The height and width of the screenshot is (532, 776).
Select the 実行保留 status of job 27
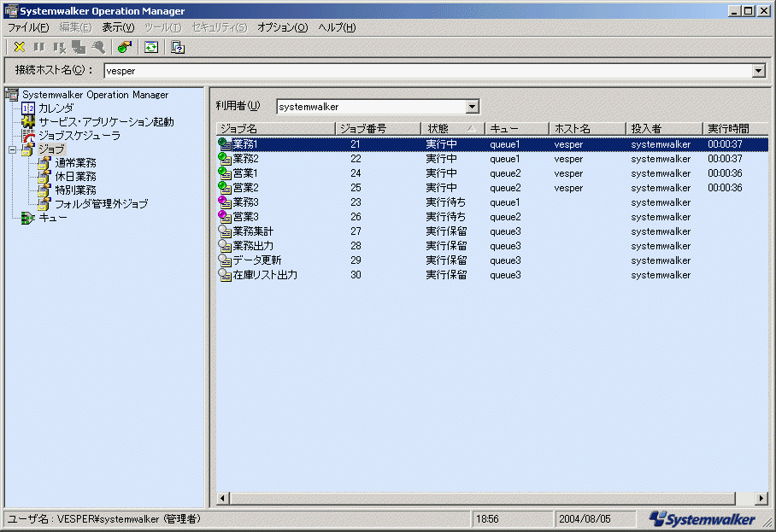(x=446, y=231)
